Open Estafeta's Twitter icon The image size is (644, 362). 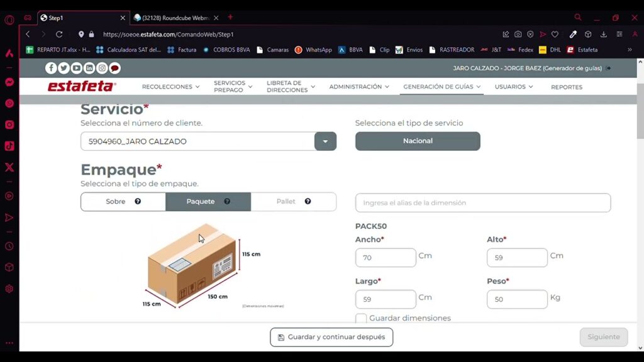coord(64,68)
